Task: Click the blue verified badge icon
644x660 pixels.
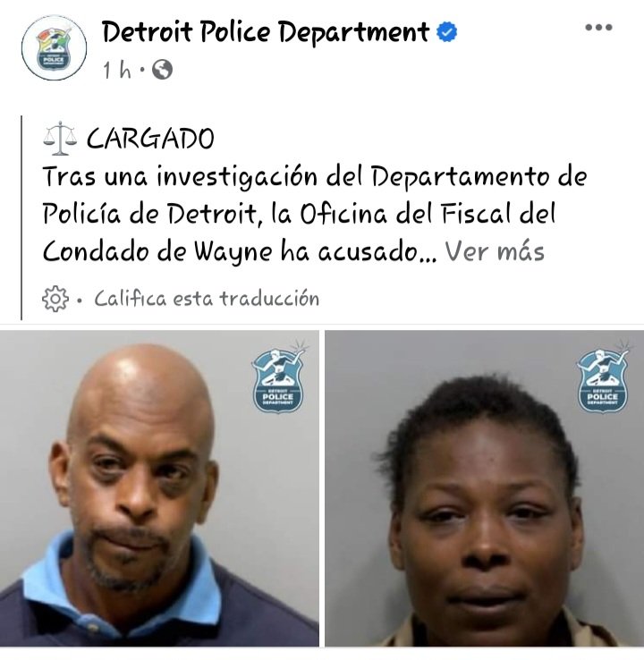Action: pos(446,32)
